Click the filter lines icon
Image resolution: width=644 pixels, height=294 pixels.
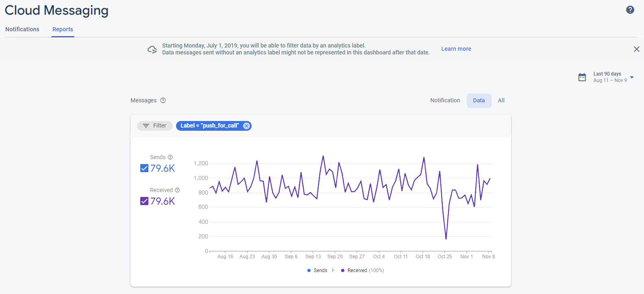pyautogui.click(x=146, y=126)
